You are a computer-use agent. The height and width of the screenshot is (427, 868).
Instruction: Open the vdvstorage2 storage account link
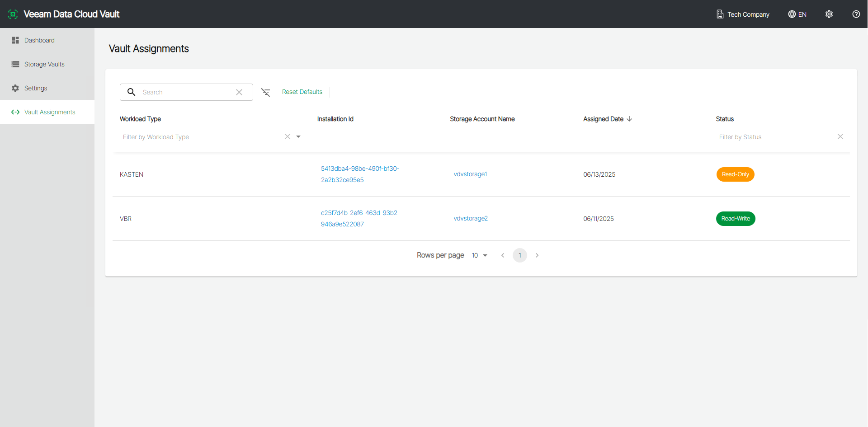[471, 218]
